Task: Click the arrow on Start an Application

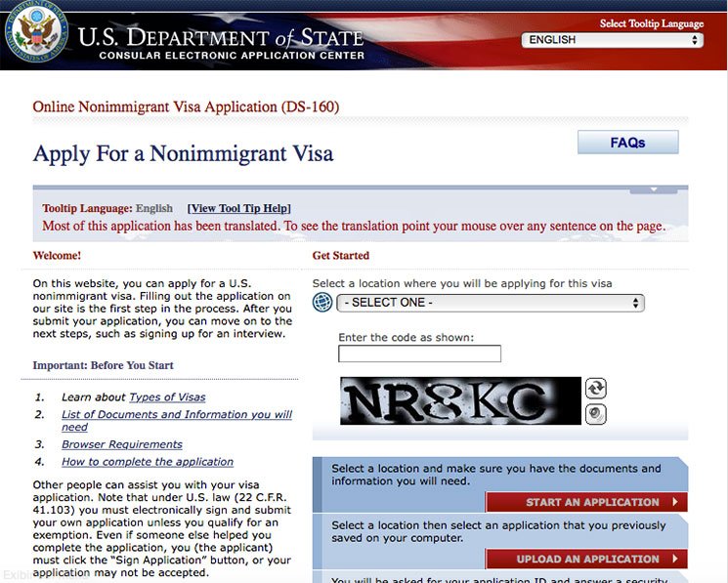Action: 673,502
